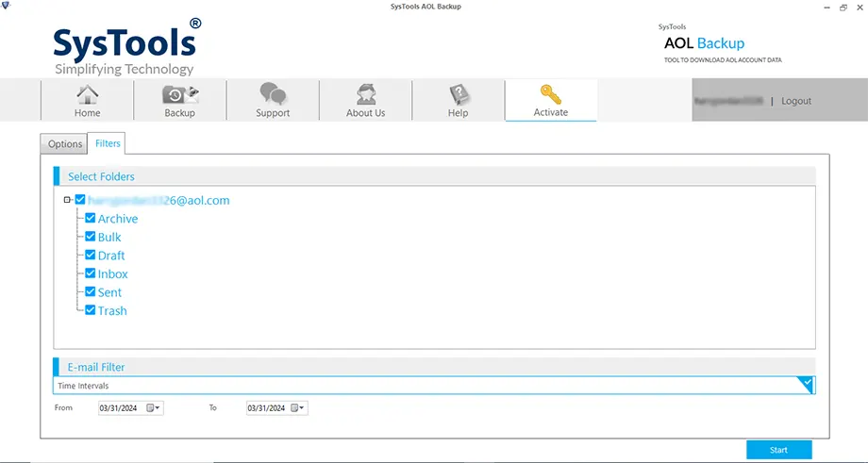Open the From date dropdown arrow
The height and width of the screenshot is (463, 868).
158,408
